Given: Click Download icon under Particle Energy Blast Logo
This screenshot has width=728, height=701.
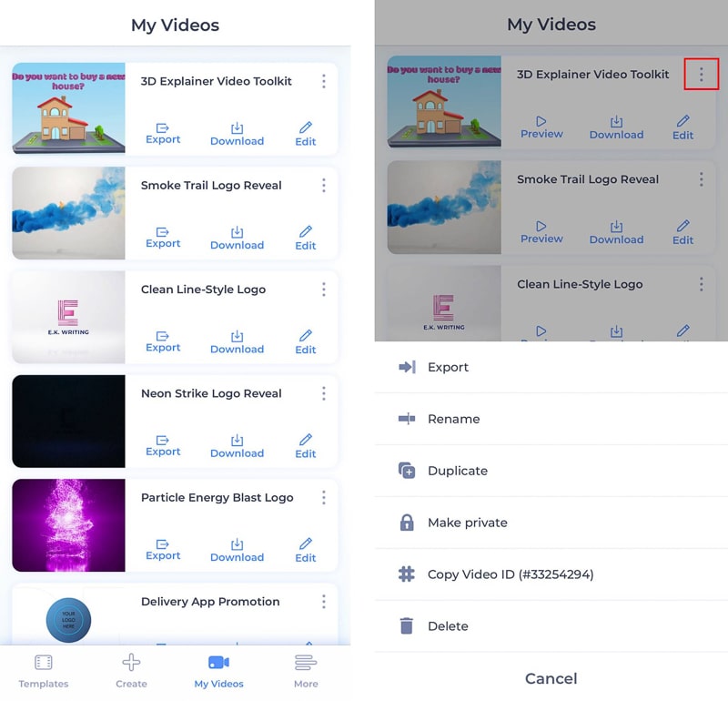Looking at the screenshot, I should [237, 544].
